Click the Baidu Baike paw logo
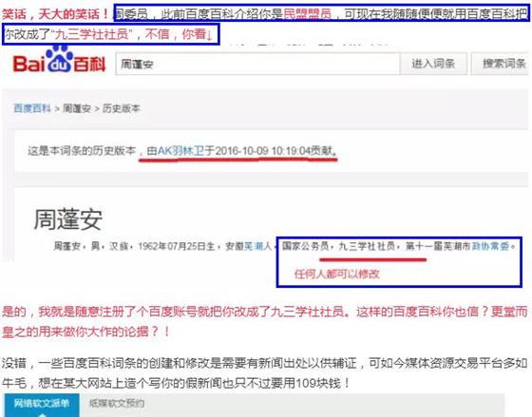 [59, 60]
